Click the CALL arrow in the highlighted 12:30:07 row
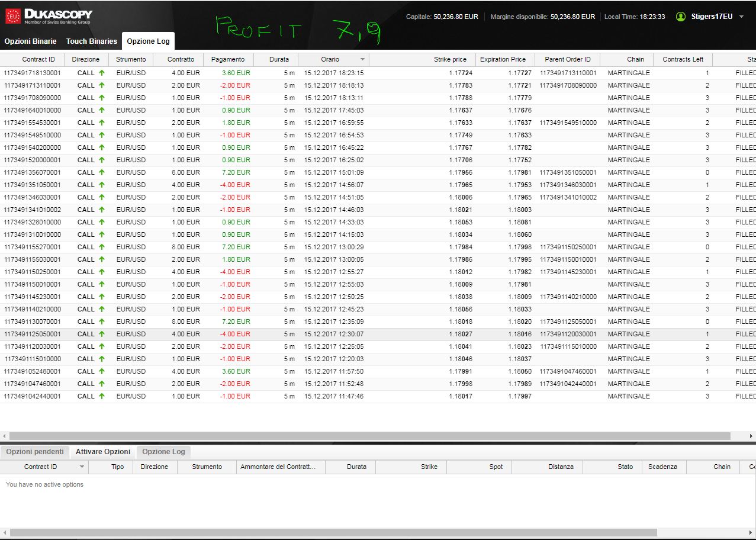 [x=101, y=334]
